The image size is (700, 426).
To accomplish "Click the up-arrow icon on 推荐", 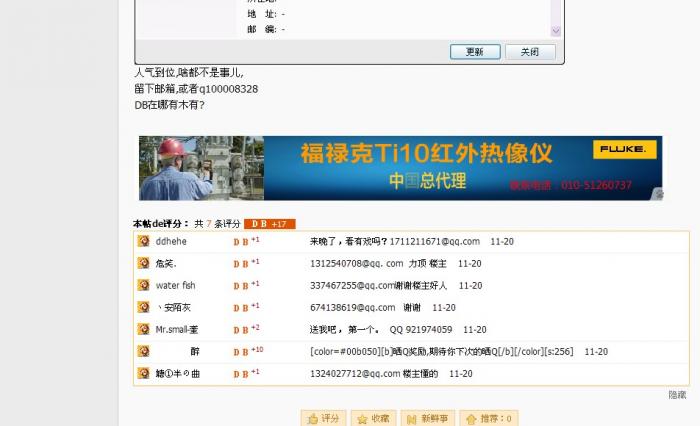I will pyautogui.click(x=471, y=419).
